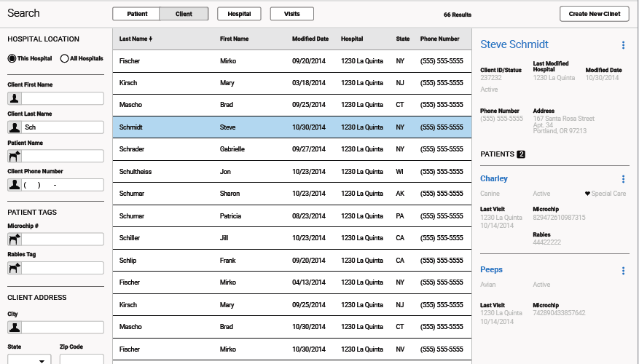639x364 pixels.
Task: Click person icon beside Client Last Name
Action: (15, 127)
